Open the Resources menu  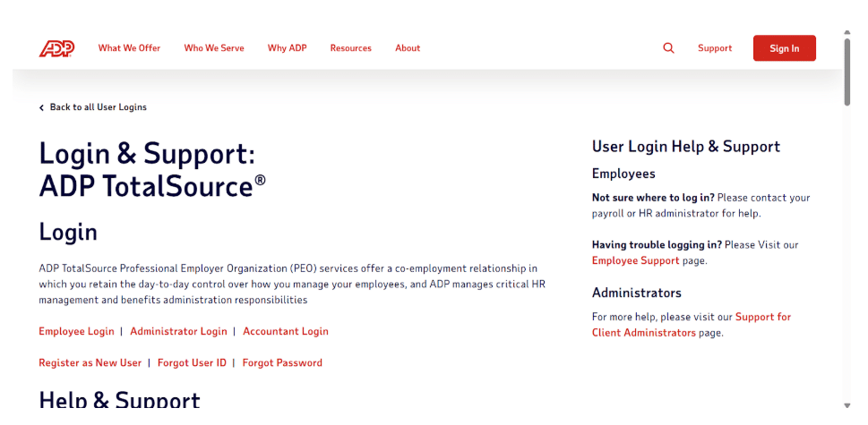coord(350,48)
